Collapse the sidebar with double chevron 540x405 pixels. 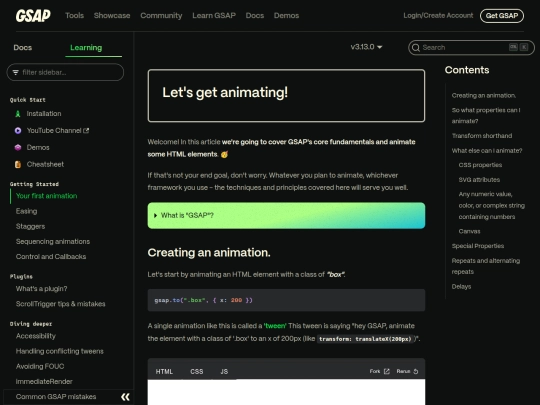125,397
